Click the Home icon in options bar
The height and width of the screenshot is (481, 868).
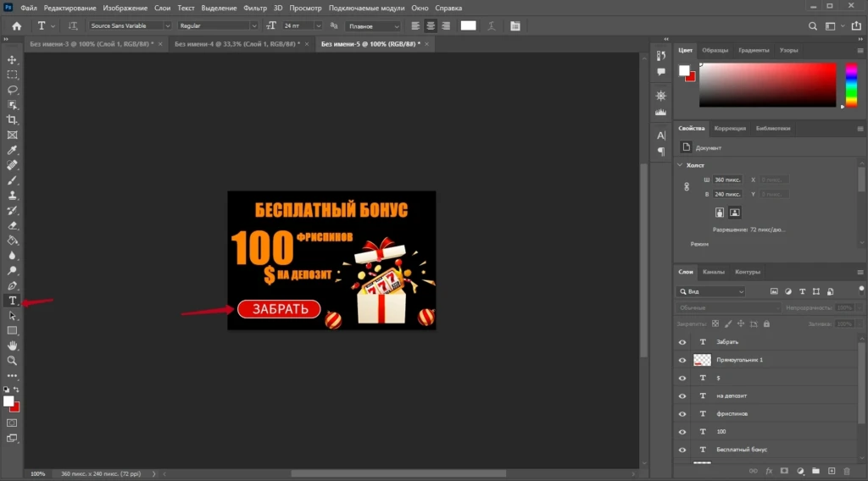coord(17,26)
